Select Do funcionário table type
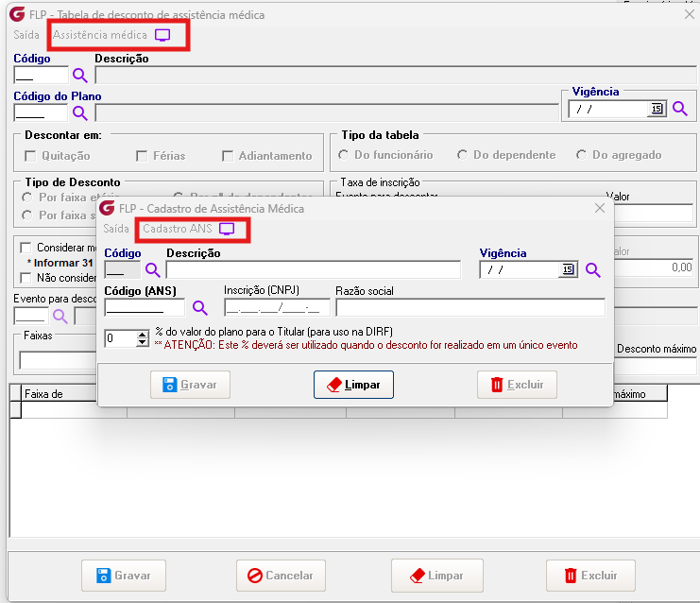Image resolution: width=700 pixels, height=603 pixels. point(343,155)
